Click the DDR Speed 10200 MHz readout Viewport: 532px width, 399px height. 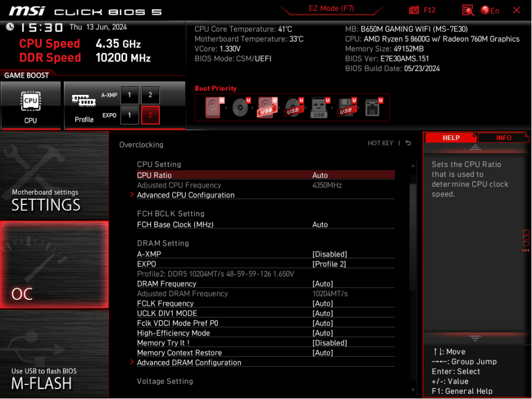click(85, 57)
